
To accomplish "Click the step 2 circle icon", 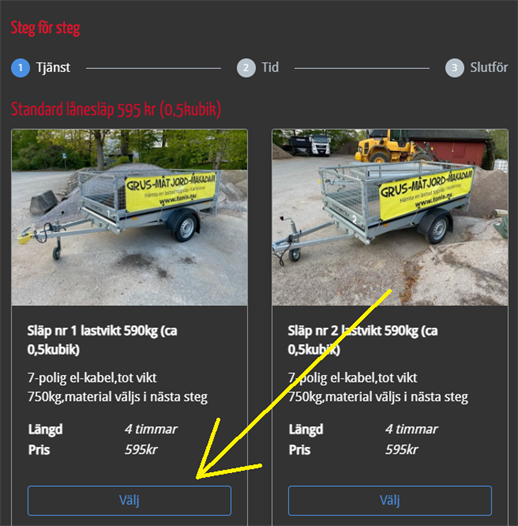I will 246,68.
